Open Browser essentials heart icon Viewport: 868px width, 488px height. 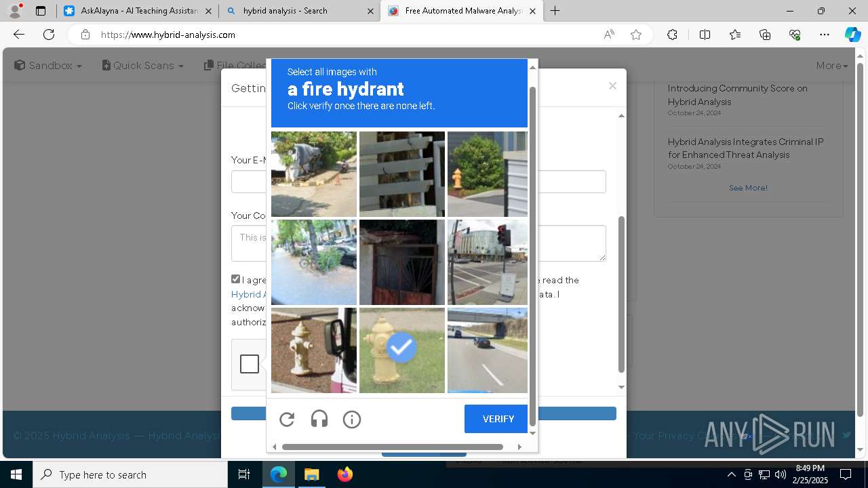coord(795,35)
